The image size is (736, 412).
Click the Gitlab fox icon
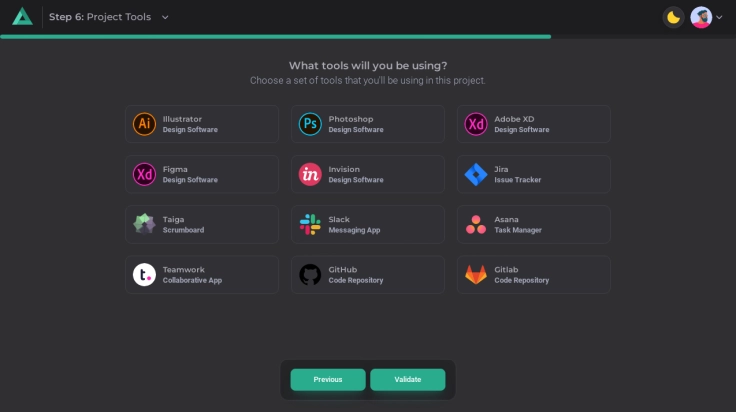pyautogui.click(x=476, y=274)
